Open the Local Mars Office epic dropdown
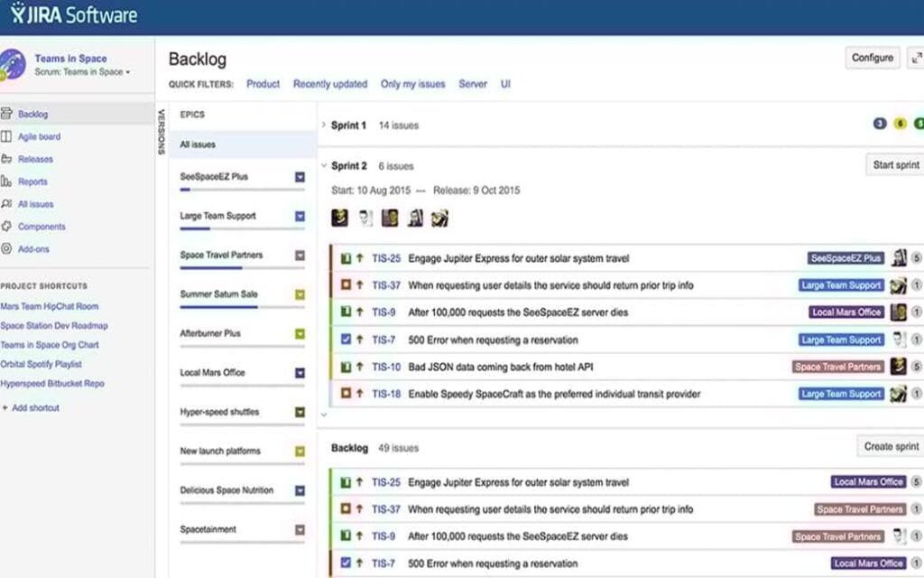Image resolution: width=924 pixels, height=578 pixels. (300, 373)
